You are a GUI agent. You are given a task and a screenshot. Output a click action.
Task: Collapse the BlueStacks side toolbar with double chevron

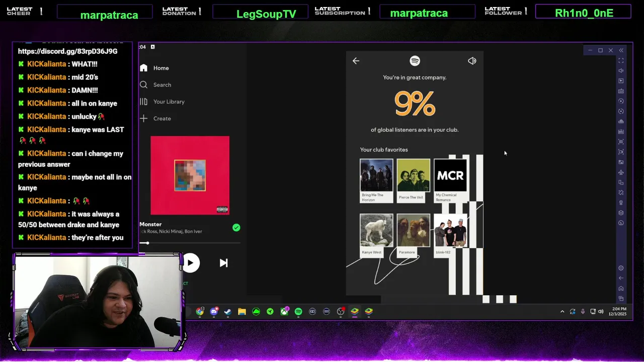pos(621,50)
